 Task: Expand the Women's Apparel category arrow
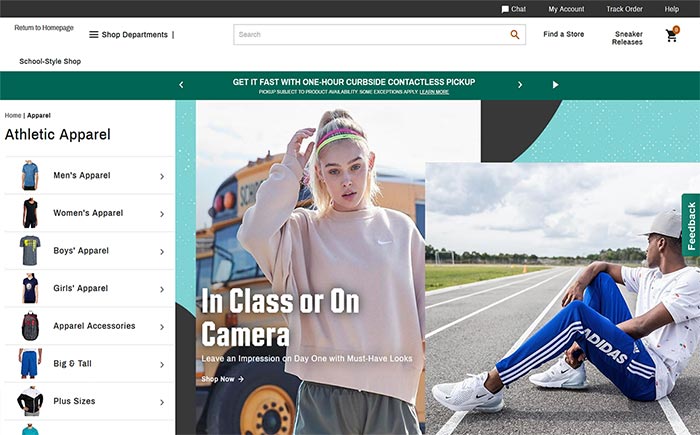[x=162, y=214]
